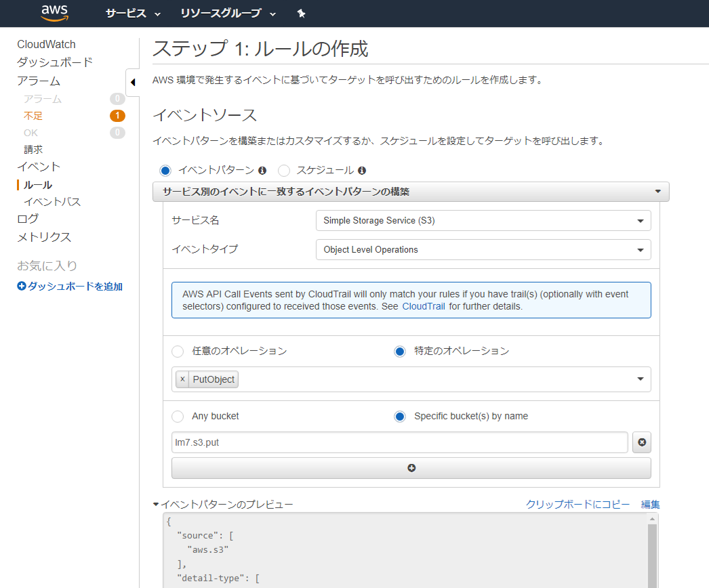
Task: Click the JSON preview text area
Action: [405, 551]
